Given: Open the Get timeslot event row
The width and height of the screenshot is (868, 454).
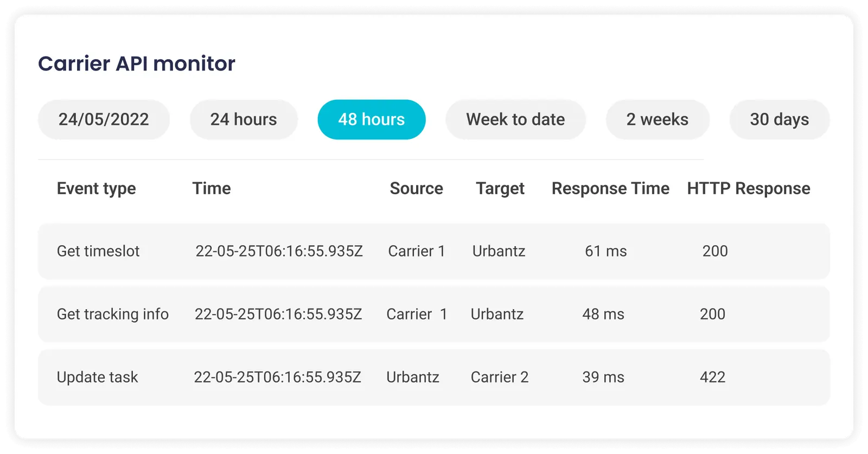Looking at the screenshot, I should pos(434,251).
